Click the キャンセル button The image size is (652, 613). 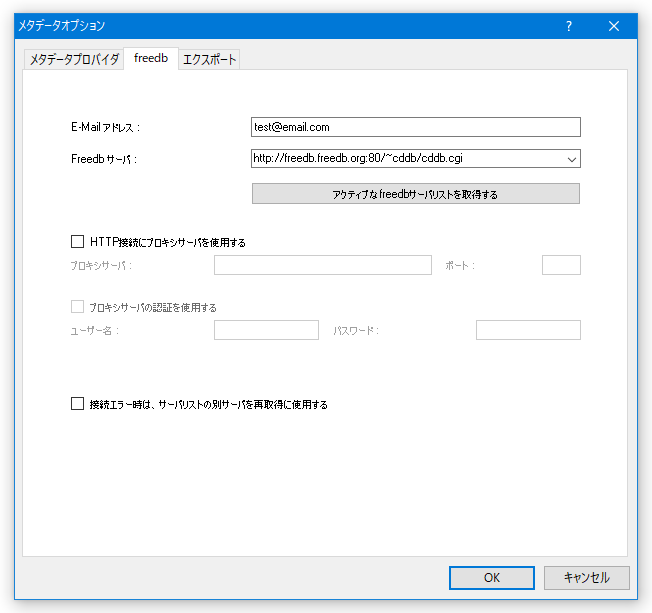coord(586,578)
